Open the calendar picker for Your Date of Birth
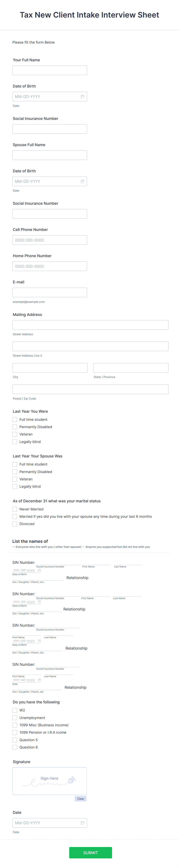Viewport: 179px width, 868px height. [83, 96]
